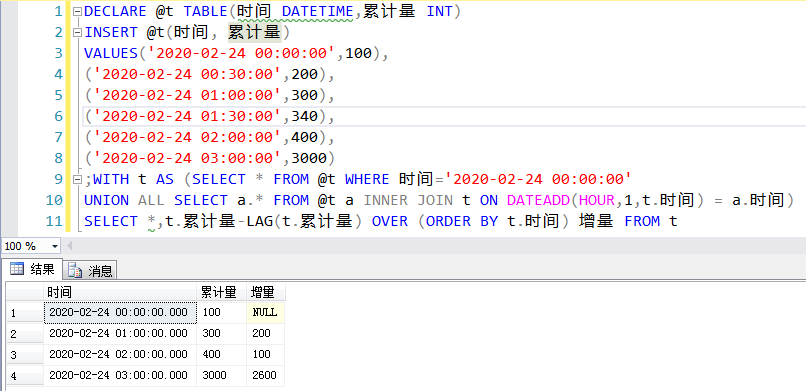
Task: Select the 累计量 column header
Action: tap(222, 292)
